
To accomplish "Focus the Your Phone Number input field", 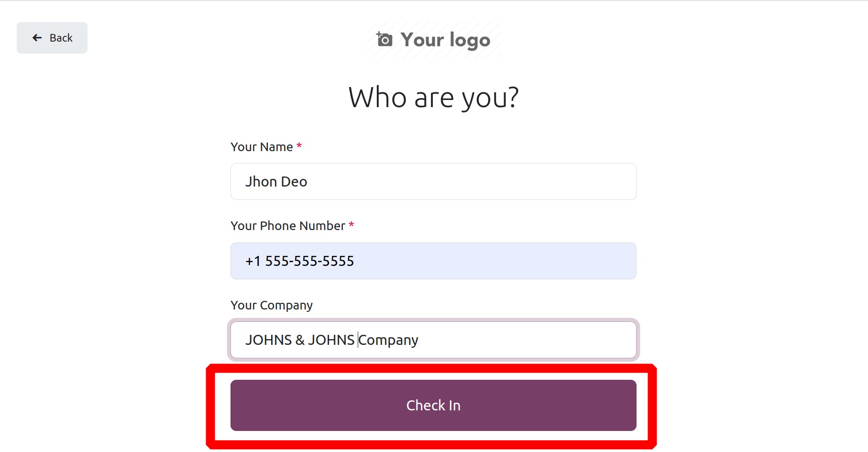I will tap(433, 261).
